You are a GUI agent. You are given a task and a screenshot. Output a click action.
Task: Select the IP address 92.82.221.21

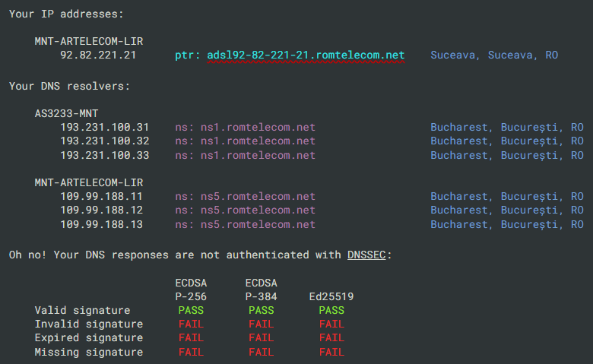[x=98, y=55]
